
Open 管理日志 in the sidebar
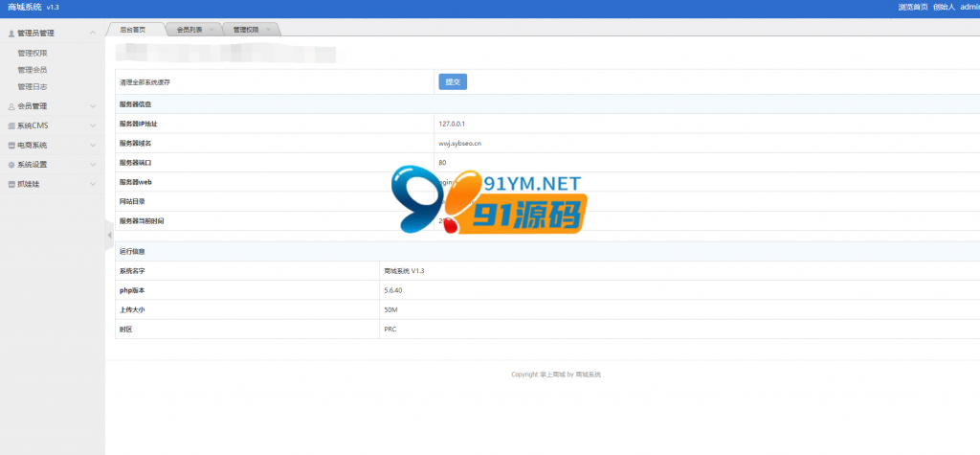[x=33, y=87]
